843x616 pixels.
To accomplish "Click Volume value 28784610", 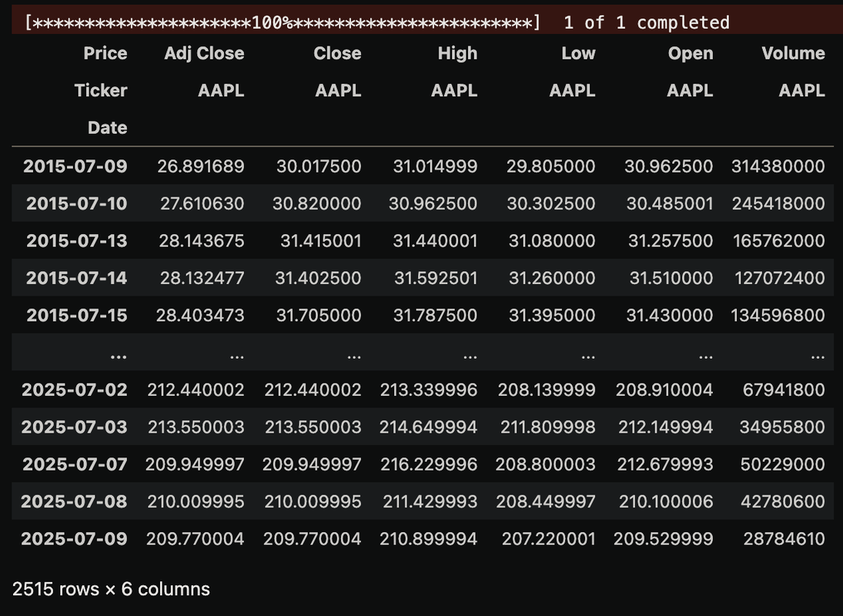I will coord(784,538).
